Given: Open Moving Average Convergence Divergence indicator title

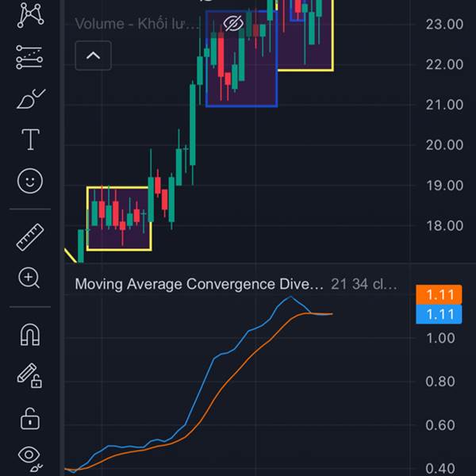Looking at the screenshot, I should (199, 284).
